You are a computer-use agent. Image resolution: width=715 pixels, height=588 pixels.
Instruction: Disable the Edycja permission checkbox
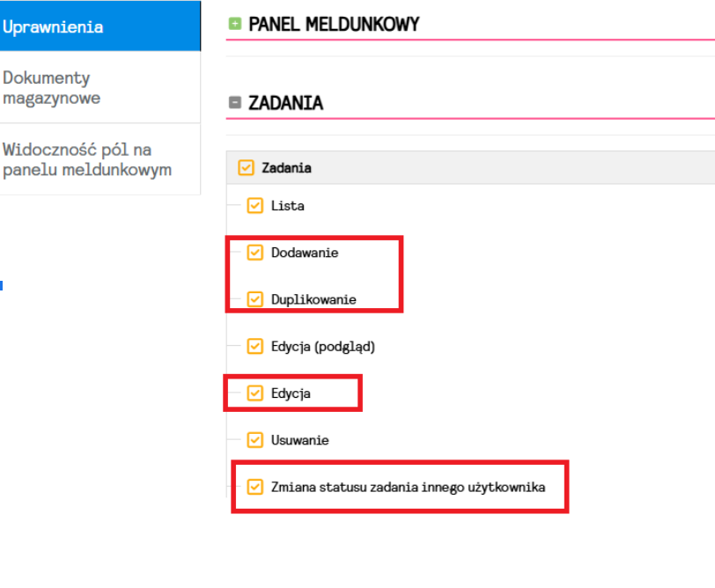(255, 393)
